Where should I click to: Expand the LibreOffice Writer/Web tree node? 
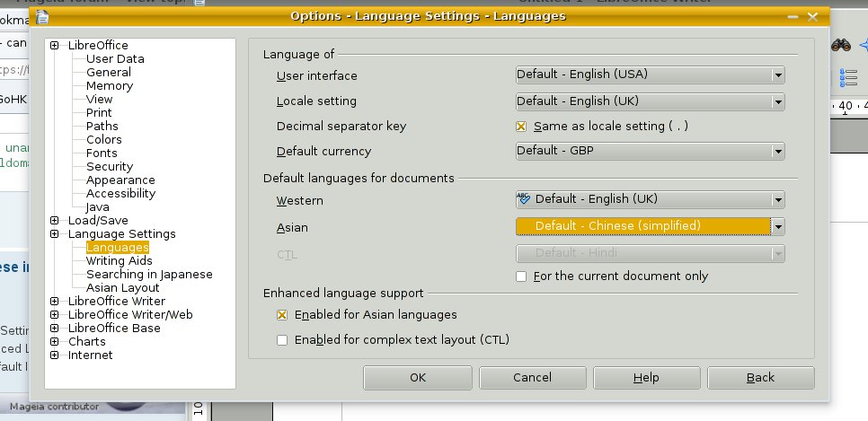pos(54,315)
